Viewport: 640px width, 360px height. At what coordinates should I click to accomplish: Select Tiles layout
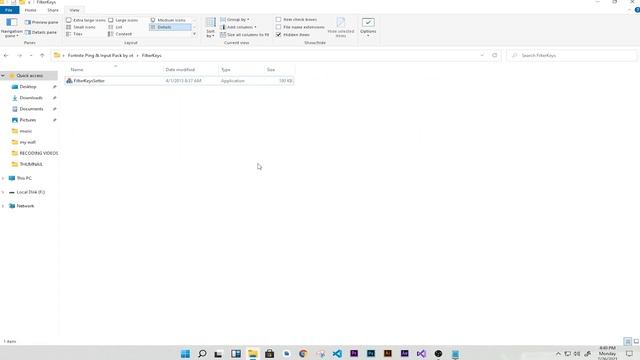[x=74, y=34]
